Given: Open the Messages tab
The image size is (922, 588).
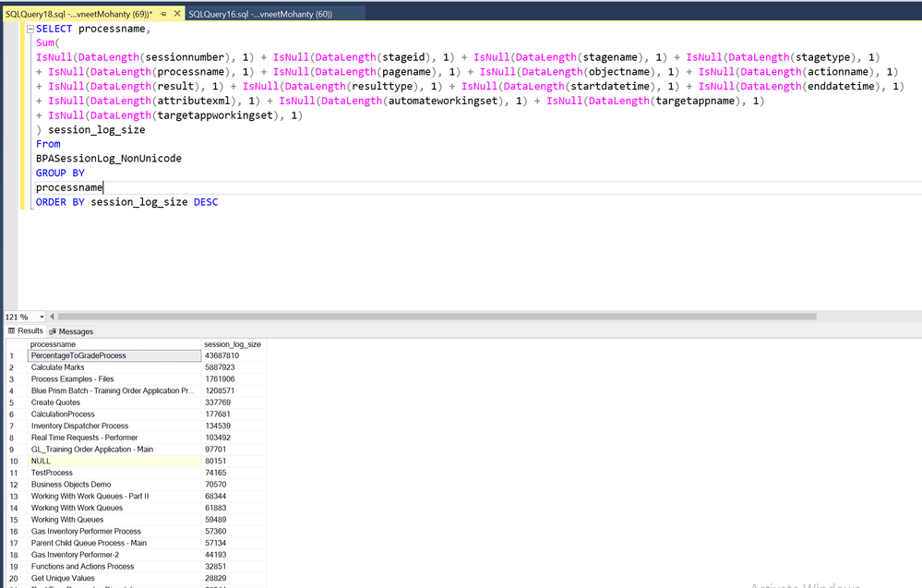Looking at the screenshot, I should pos(71,331).
